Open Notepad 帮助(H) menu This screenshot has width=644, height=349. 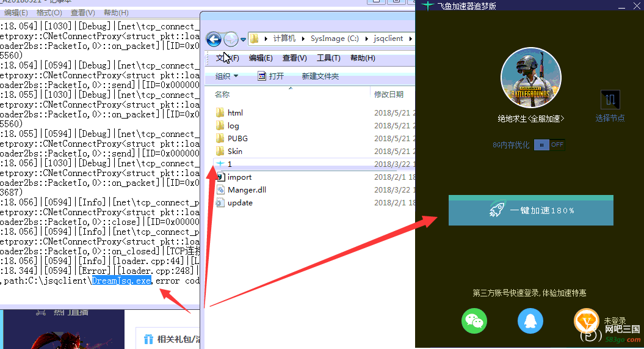[x=116, y=13]
